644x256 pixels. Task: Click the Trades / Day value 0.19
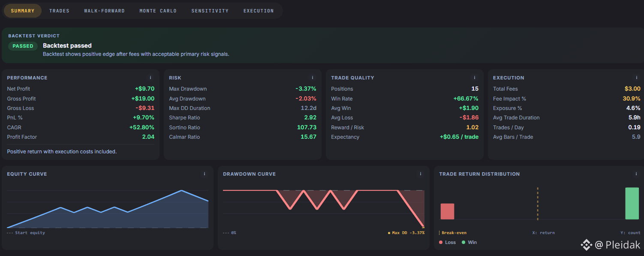coord(635,128)
